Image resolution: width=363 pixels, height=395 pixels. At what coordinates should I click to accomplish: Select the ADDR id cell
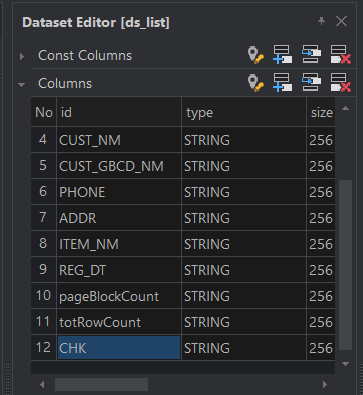tap(119, 218)
